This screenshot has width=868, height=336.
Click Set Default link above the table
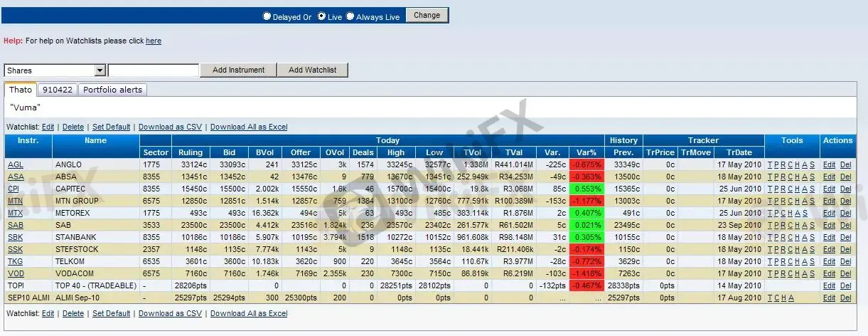[112, 127]
